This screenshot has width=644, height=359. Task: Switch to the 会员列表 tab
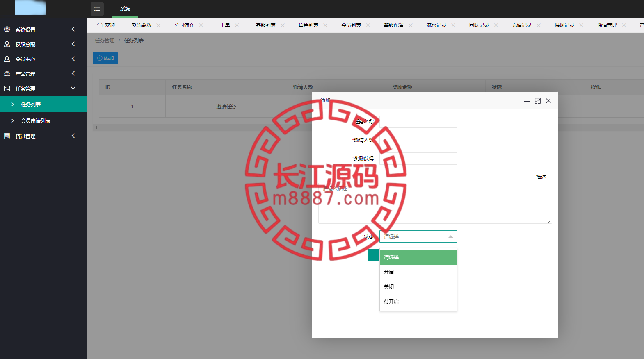tap(351, 25)
